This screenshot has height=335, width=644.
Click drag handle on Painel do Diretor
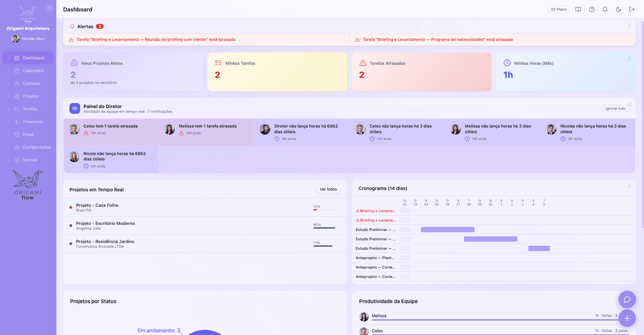[630, 104]
